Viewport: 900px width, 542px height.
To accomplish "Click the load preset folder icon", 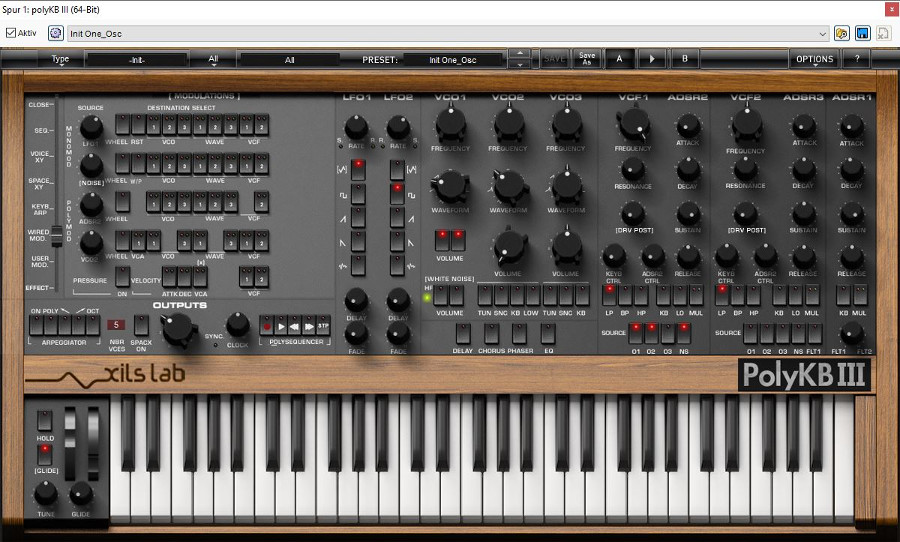I will [842, 33].
